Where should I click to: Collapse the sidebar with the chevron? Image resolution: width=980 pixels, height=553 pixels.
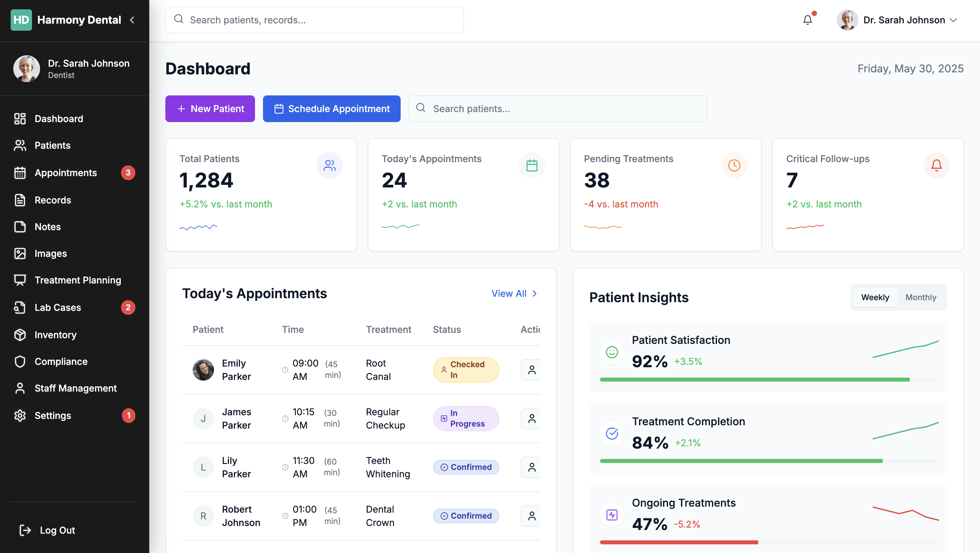pos(132,20)
